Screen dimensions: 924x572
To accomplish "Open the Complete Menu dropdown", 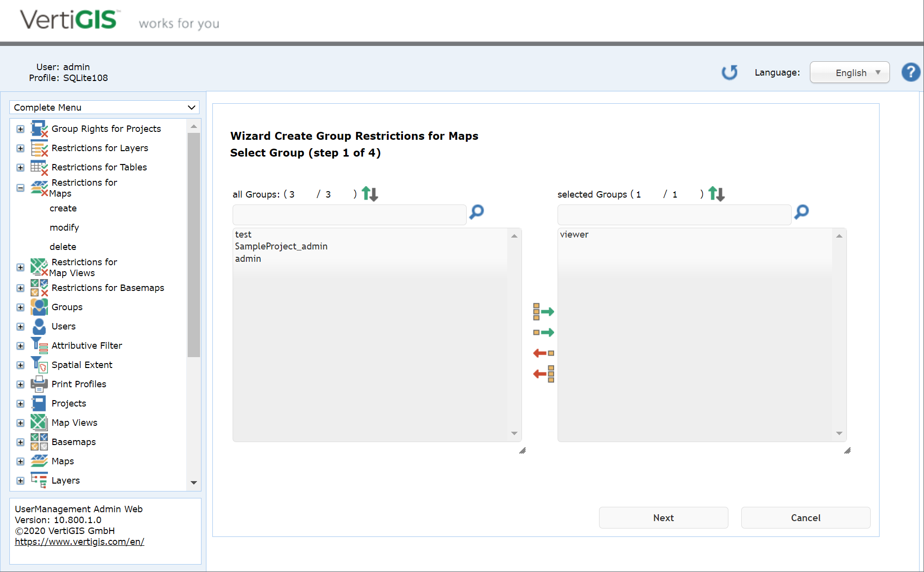I will coord(104,107).
